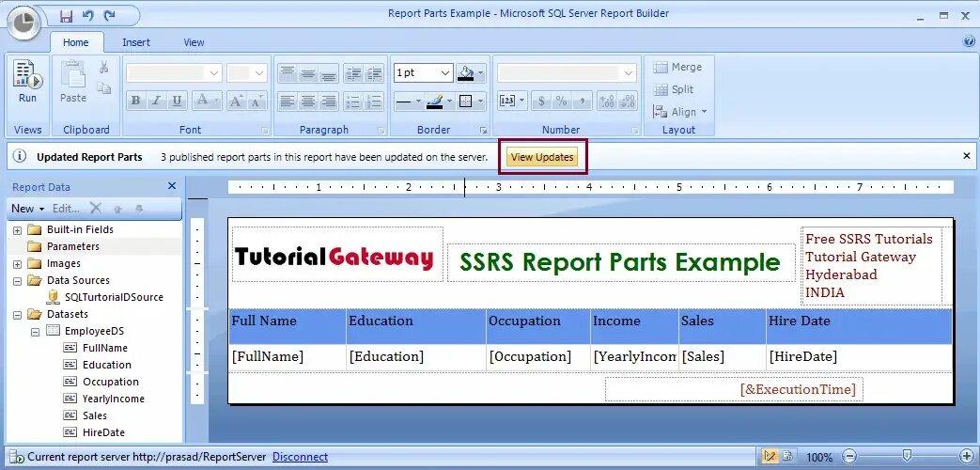
Task: Open the Align dropdown in Layout
Action: [680, 112]
